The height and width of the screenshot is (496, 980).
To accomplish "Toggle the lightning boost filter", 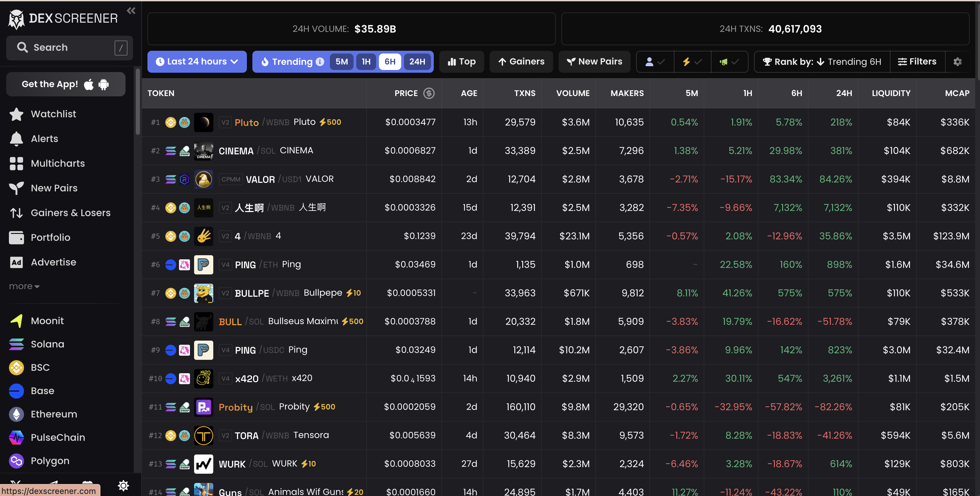I will pos(692,62).
